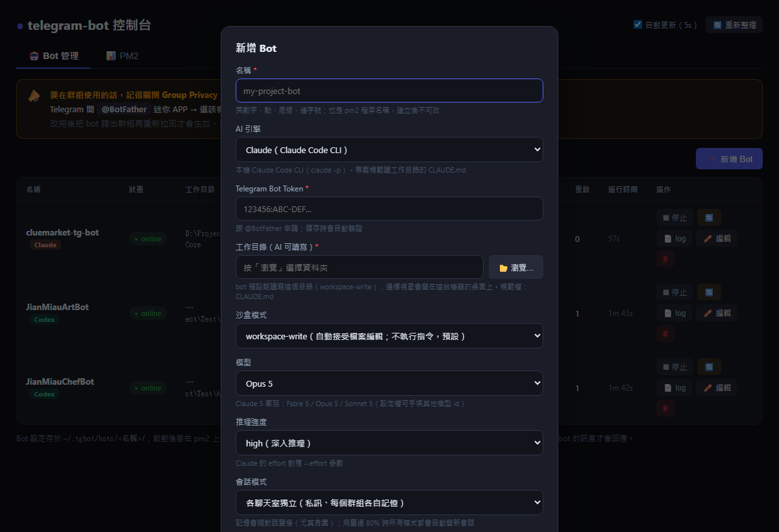Screen dimensions: 779x532
Task: Open the AI 引擎 dropdown
Action: [x=389, y=150]
